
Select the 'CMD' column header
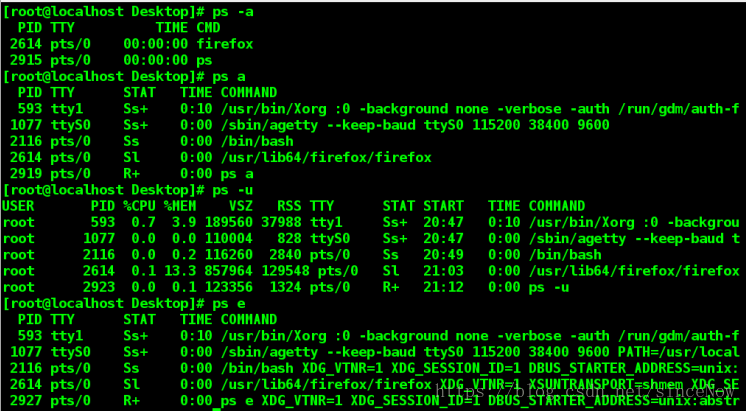tap(208, 28)
